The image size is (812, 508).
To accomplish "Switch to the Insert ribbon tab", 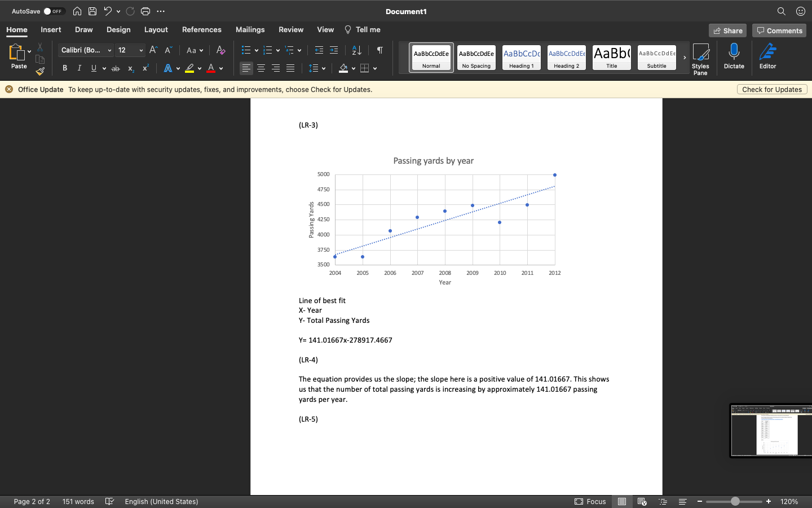I will pyautogui.click(x=51, y=29).
